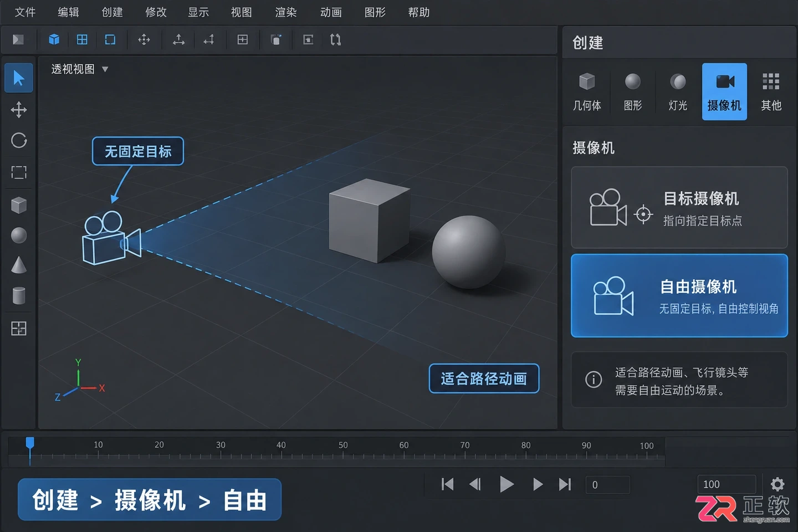
Task: Click the blue cube icon in top toolbar
Action: point(54,39)
